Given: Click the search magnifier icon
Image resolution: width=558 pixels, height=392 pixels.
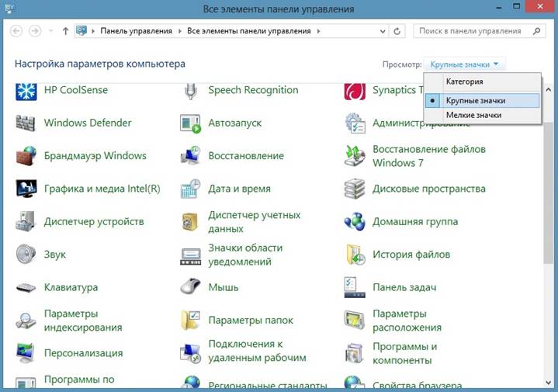Looking at the screenshot, I should click(x=536, y=31).
